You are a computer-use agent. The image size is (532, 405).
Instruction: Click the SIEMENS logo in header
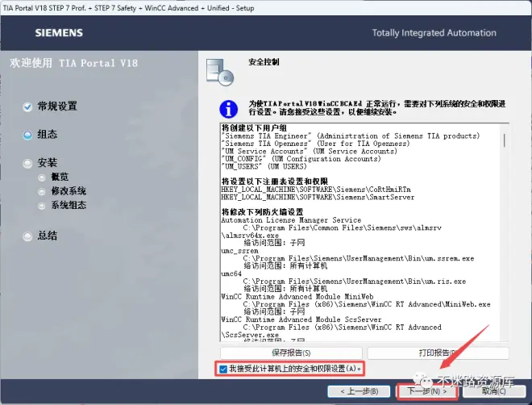(x=59, y=33)
